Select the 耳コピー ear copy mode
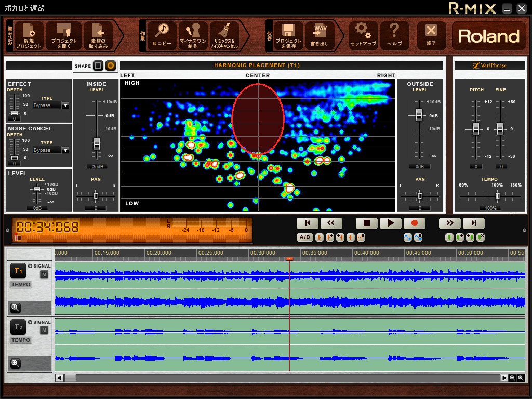This screenshot has height=399, width=532. (x=162, y=36)
